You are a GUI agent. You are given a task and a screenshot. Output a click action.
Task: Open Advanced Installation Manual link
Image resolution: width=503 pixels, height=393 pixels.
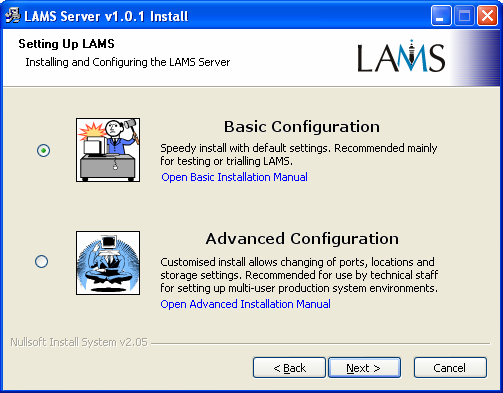(x=246, y=304)
